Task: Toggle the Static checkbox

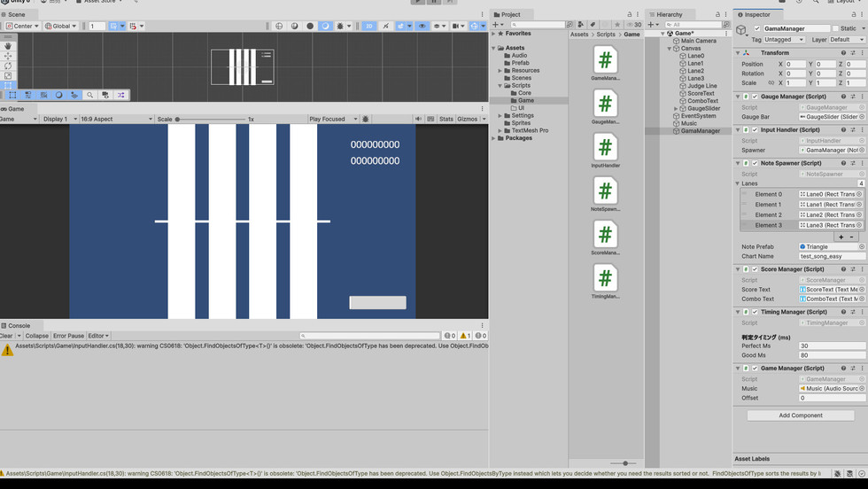Action: [x=834, y=28]
